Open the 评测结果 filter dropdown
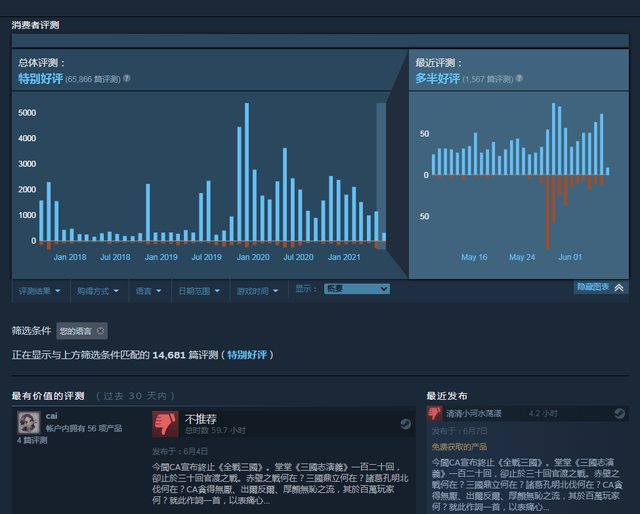The image size is (640, 514). 41,290
